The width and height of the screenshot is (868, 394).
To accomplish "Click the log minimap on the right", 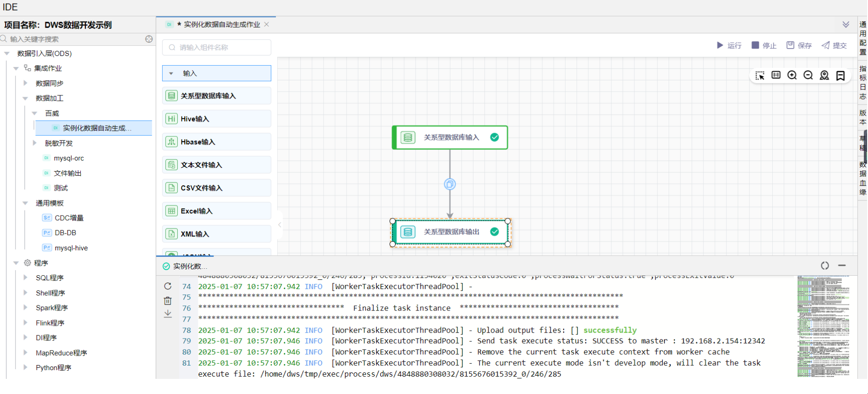I will (823, 326).
